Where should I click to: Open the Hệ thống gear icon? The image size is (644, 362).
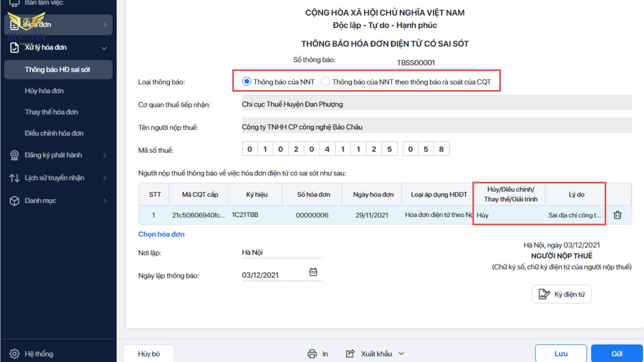coord(14,354)
